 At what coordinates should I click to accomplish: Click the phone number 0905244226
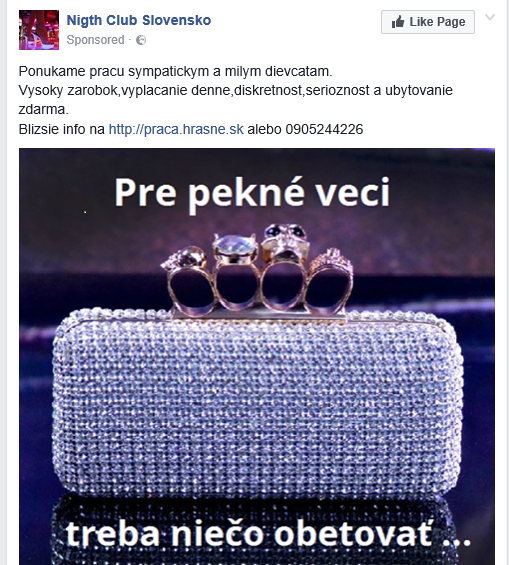(324, 129)
